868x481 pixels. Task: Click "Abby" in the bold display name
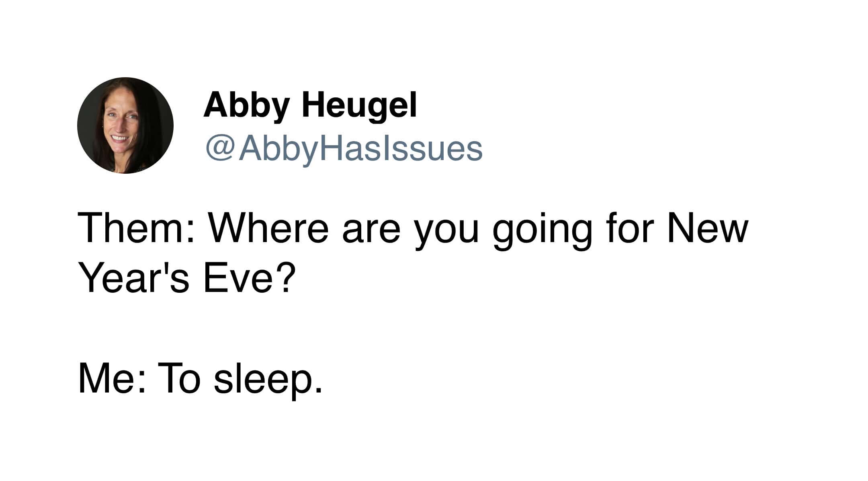click(246, 105)
